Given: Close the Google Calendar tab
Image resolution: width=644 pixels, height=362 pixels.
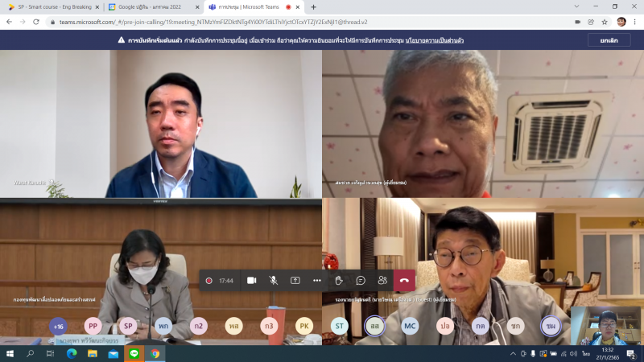Looking at the screenshot, I should (x=197, y=7).
